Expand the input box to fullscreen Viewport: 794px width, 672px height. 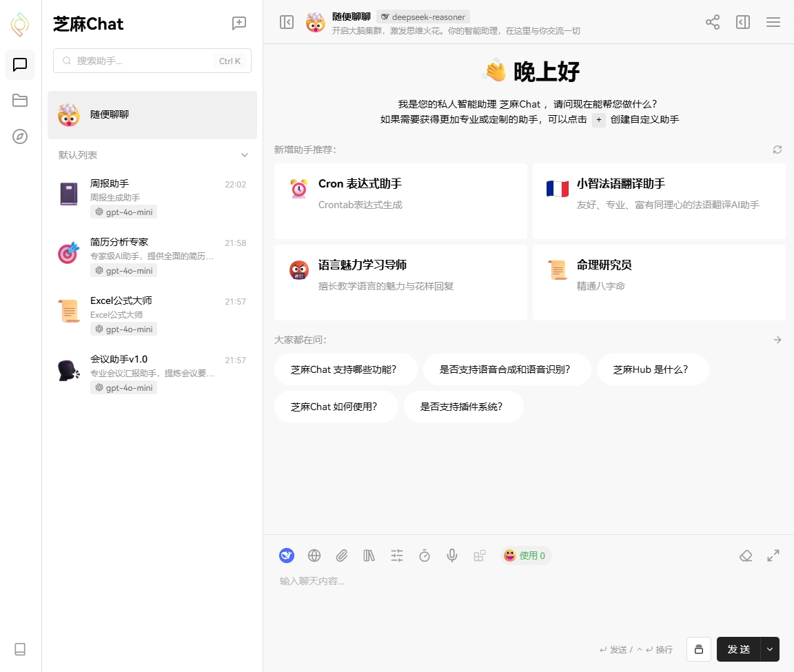pos(773,556)
